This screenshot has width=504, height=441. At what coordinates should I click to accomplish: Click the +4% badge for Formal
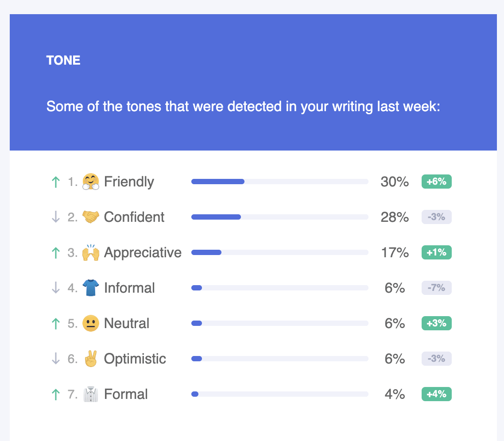click(436, 394)
